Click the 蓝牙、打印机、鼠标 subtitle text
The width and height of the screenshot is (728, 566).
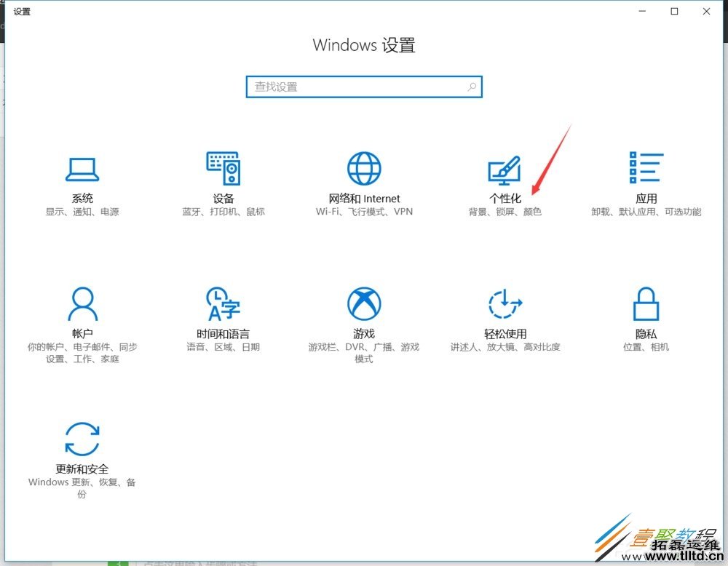pos(223,212)
